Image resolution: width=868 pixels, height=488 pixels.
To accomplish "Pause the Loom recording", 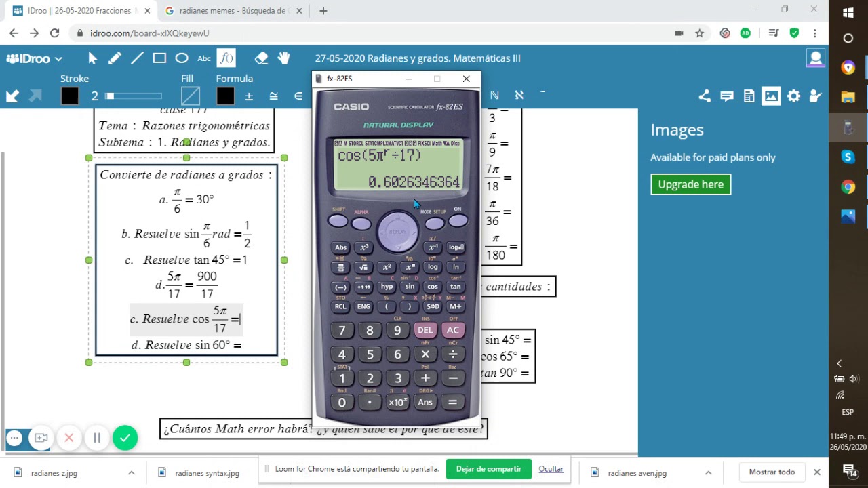I will point(97,438).
